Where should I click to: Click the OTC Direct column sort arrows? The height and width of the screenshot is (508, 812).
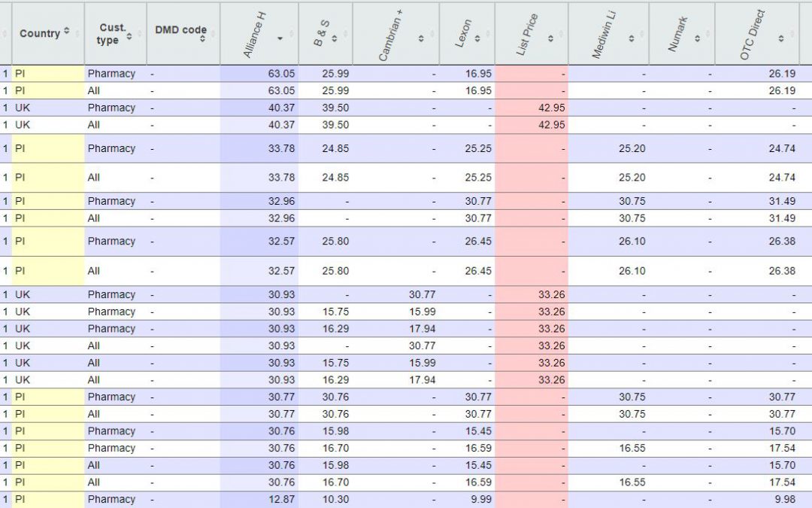(780, 38)
